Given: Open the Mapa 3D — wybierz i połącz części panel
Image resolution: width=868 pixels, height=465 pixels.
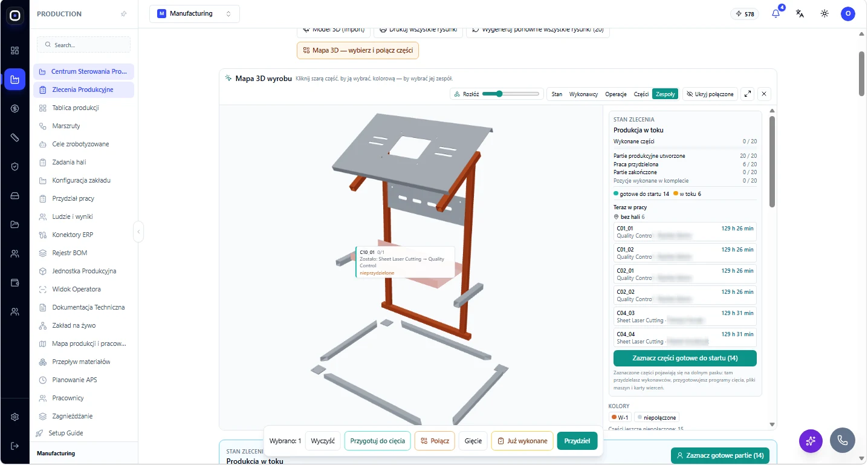Looking at the screenshot, I should click(358, 51).
